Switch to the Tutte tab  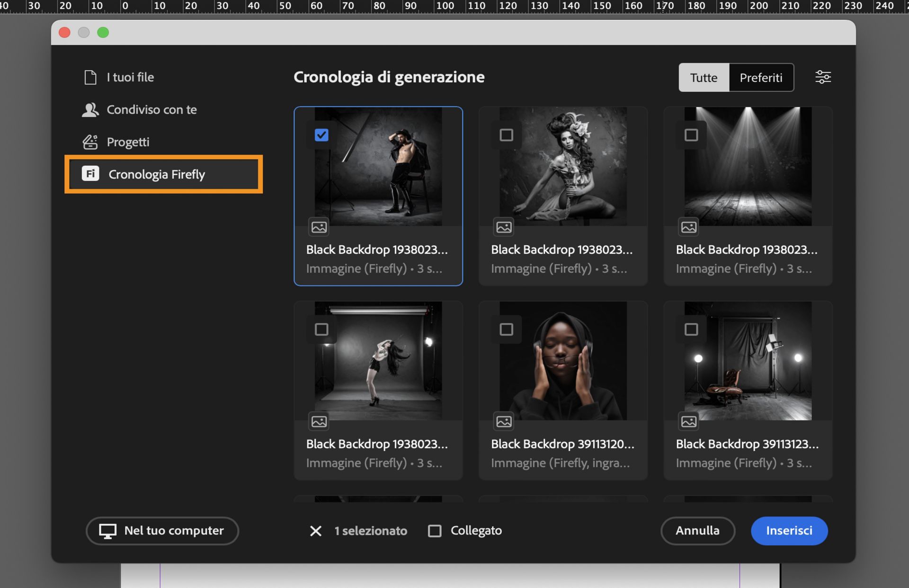tap(704, 77)
